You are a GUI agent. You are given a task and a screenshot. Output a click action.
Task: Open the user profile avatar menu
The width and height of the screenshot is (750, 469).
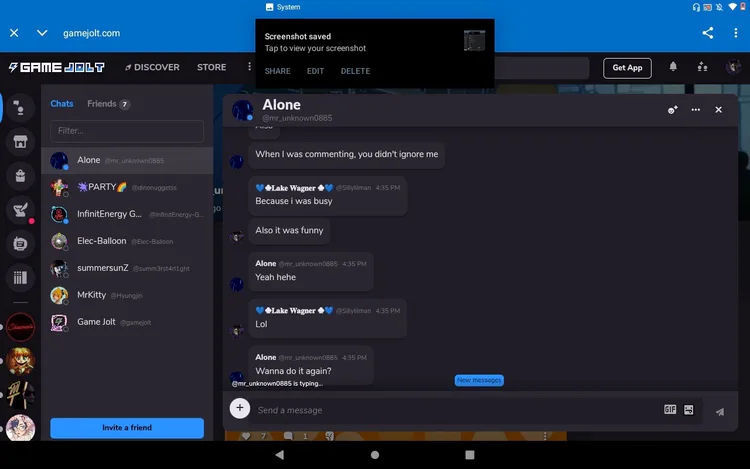coord(733,67)
